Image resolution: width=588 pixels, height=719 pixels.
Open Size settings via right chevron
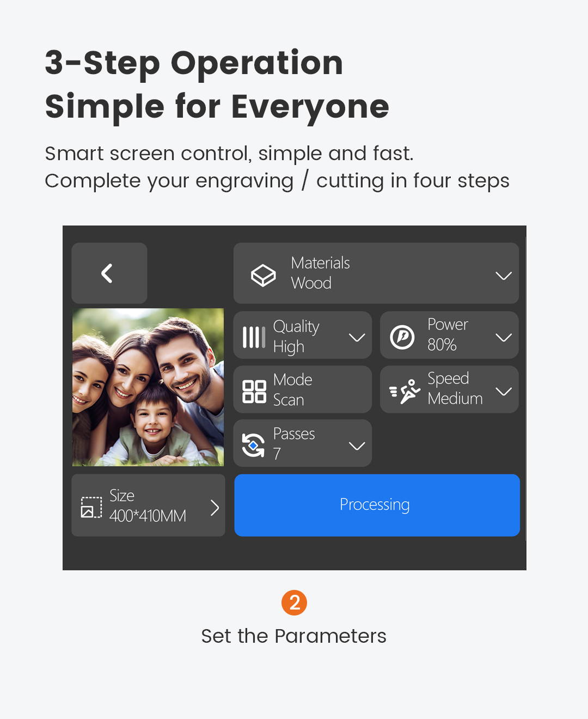click(x=215, y=508)
